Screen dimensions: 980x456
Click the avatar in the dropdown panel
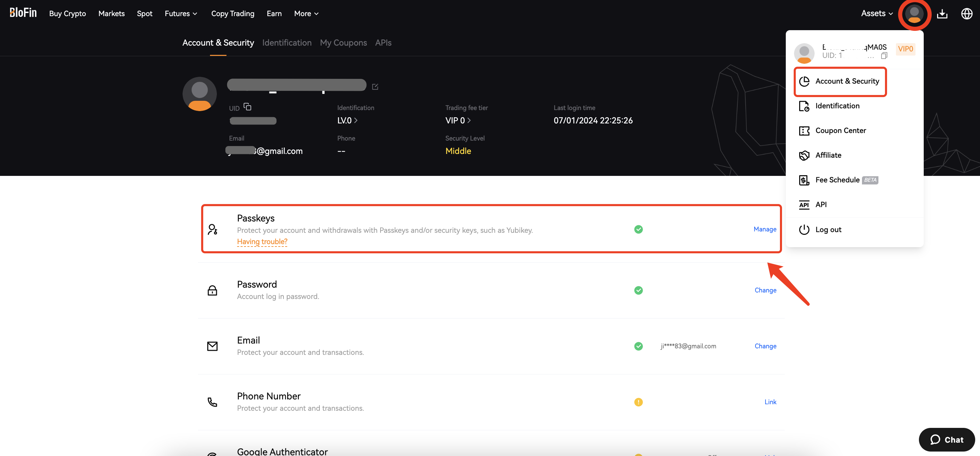(x=804, y=53)
